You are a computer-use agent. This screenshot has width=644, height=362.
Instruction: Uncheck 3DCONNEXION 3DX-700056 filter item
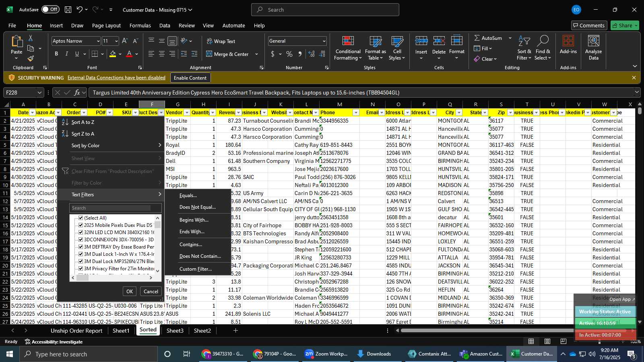click(x=80, y=239)
